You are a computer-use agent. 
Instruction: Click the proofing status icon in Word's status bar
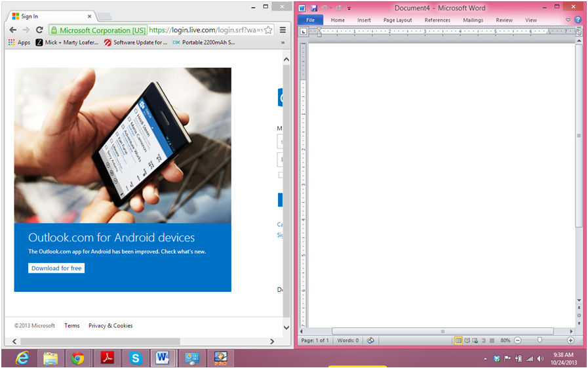370,340
